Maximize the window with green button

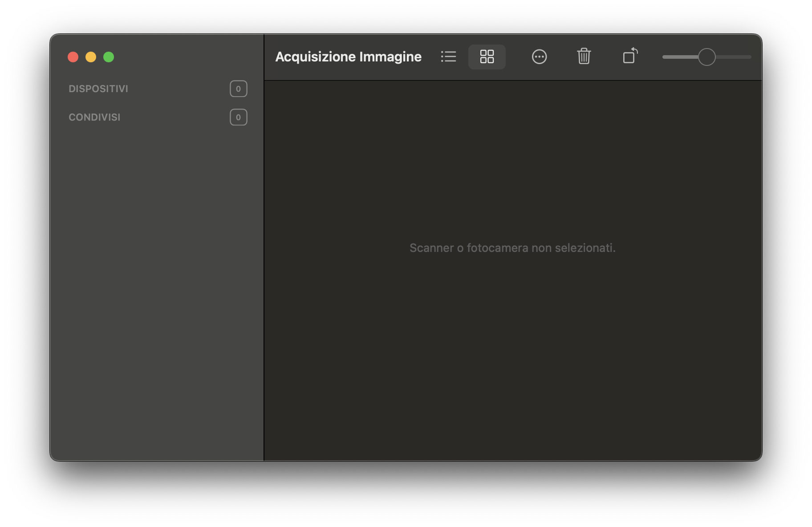(x=109, y=57)
